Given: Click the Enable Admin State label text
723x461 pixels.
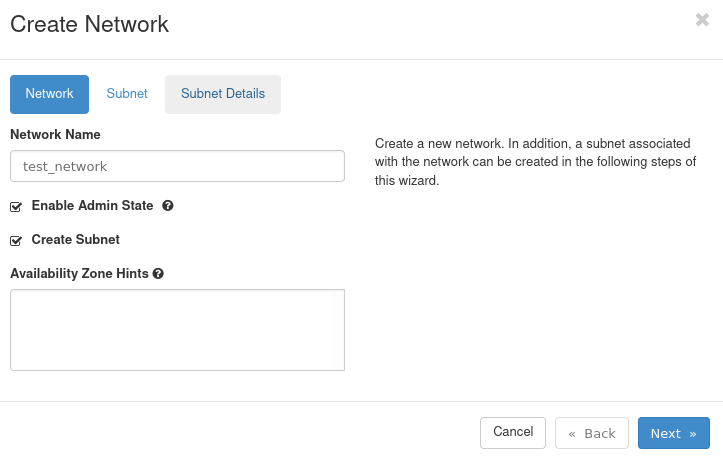Looking at the screenshot, I should click(92, 206).
